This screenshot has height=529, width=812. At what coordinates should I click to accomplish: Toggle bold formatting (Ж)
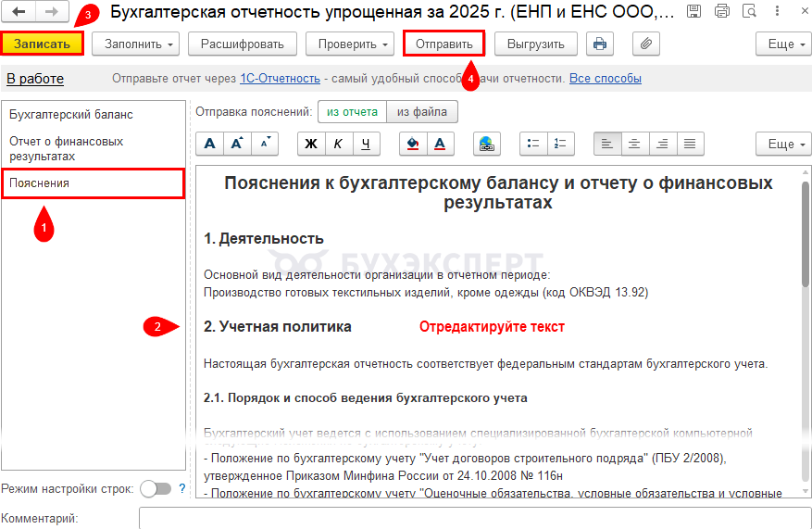pyautogui.click(x=311, y=144)
